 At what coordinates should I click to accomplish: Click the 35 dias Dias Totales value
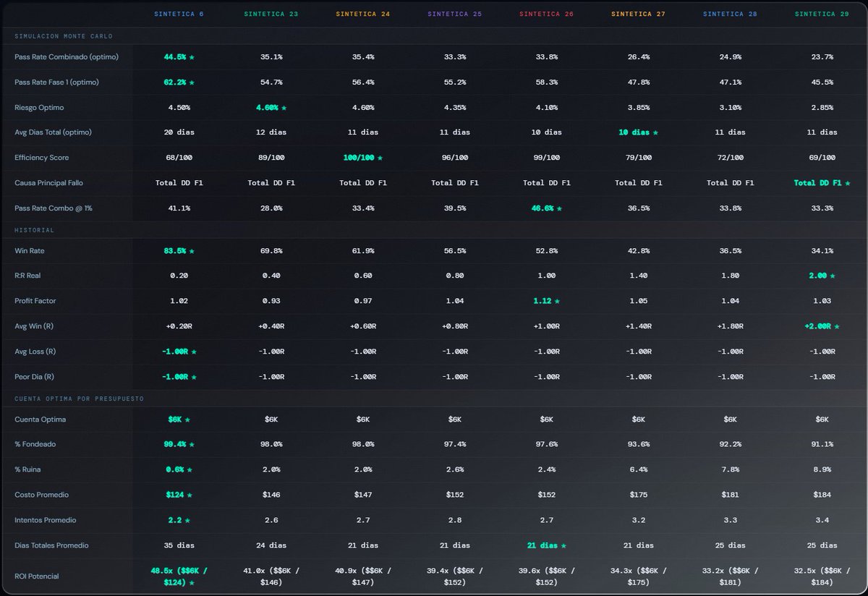pos(179,545)
